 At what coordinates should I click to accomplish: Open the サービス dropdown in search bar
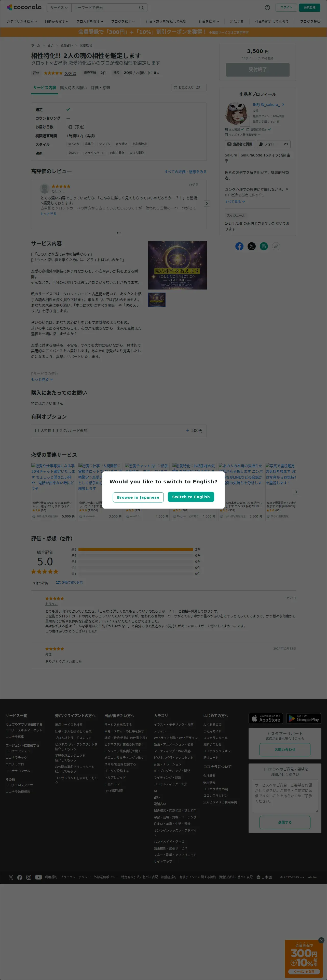coord(59,8)
